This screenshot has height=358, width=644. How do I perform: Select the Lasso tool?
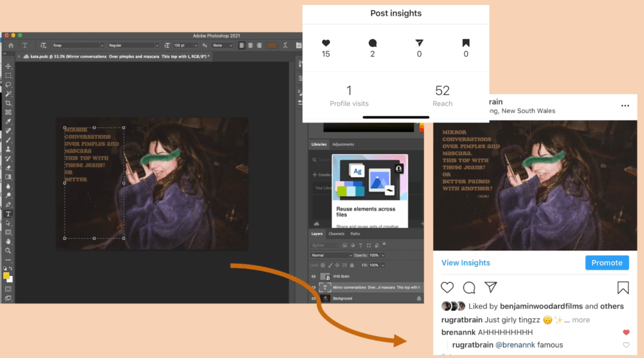(x=8, y=84)
